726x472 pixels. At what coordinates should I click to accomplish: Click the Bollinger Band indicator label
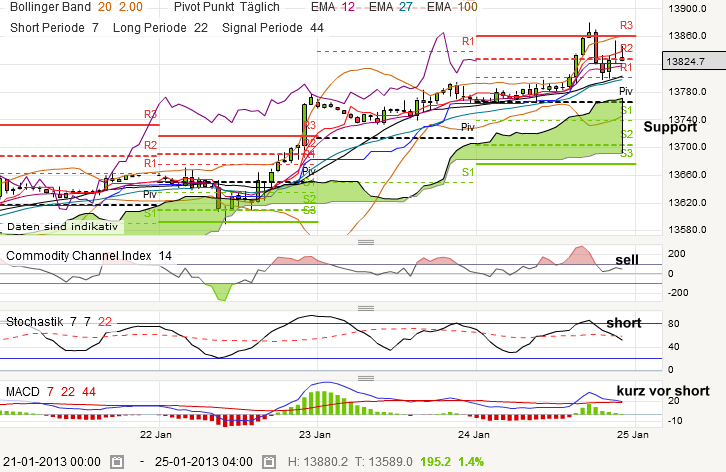point(50,7)
